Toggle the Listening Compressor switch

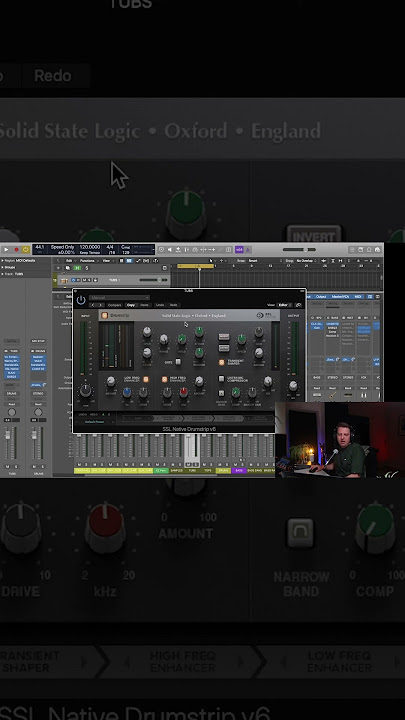221,379
